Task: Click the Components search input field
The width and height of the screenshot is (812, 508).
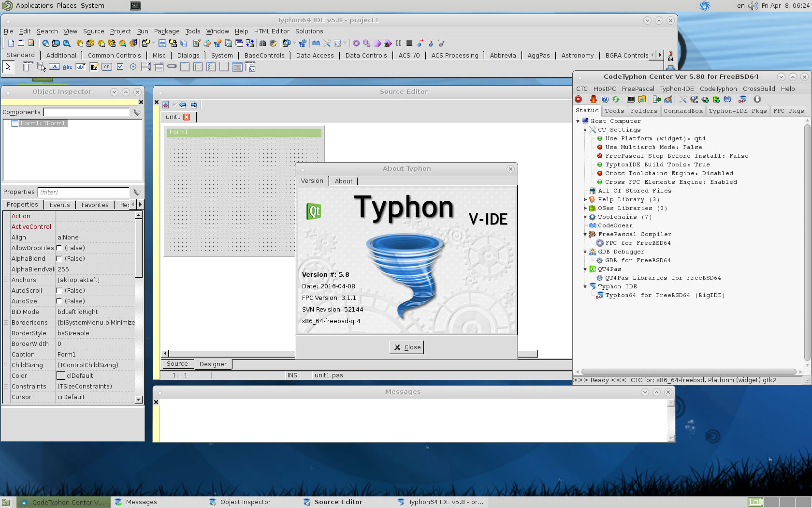Action: coord(87,112)
